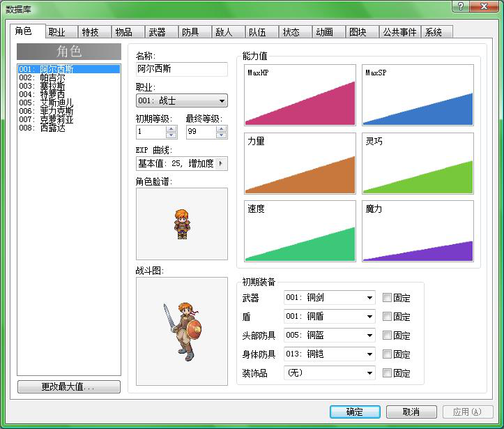Check 固定 for the 身体防具 slot
The height and width of the screenshot is (429, 504).
tap(387, 354)
